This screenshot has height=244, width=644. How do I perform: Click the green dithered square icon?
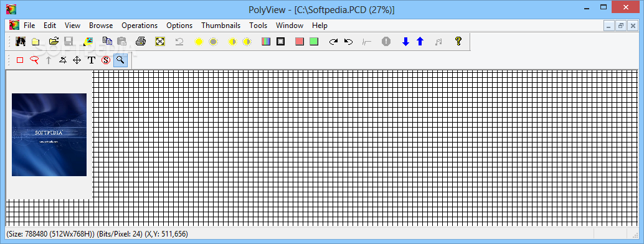pos(314,41)
